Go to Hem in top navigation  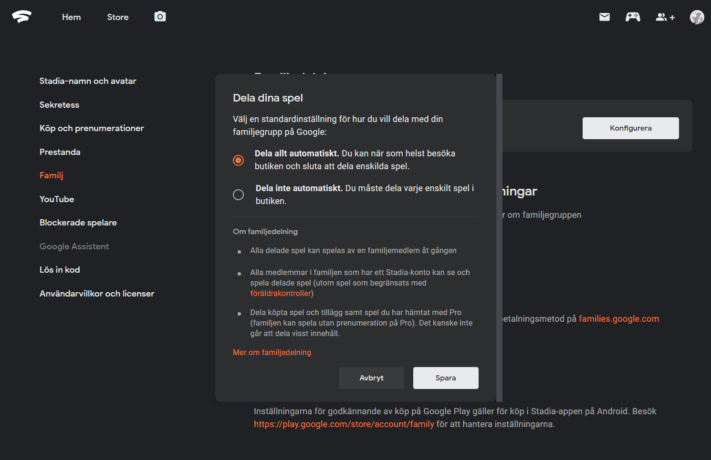72,17
